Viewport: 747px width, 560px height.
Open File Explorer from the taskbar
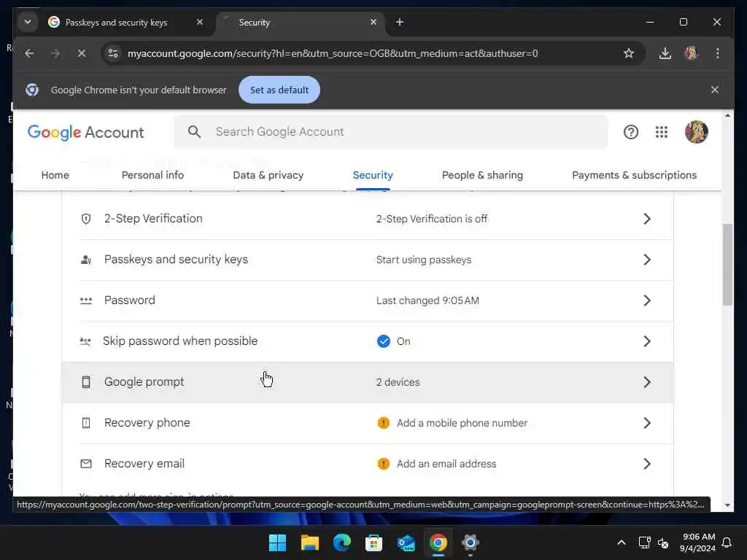[x=309, y=542]
